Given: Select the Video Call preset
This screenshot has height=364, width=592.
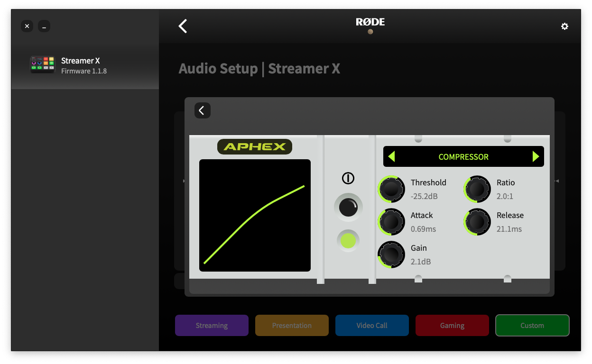Looking at the screenshot, I should 372,326.
